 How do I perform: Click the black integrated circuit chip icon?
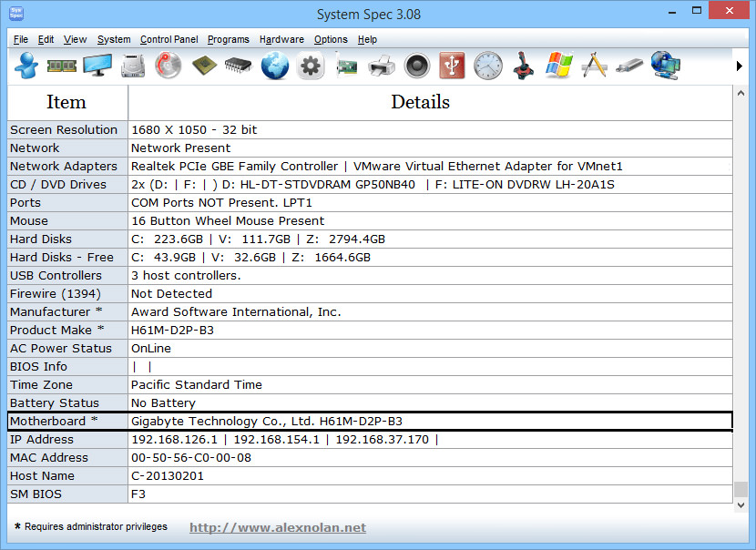(x=239, y=65)
